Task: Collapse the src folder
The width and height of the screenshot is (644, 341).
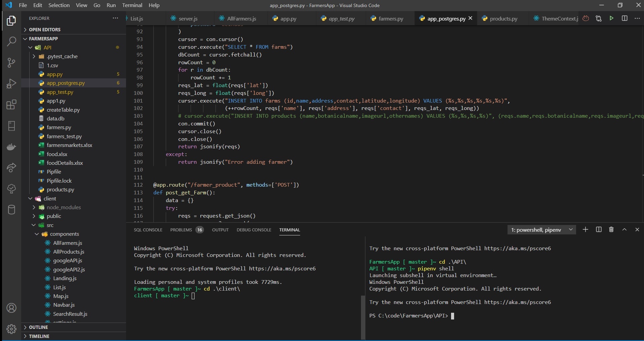Action: [74, 225]
